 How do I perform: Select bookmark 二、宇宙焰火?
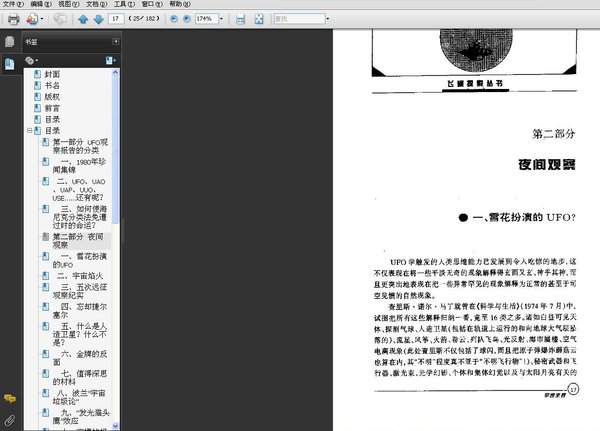(80, 276)
